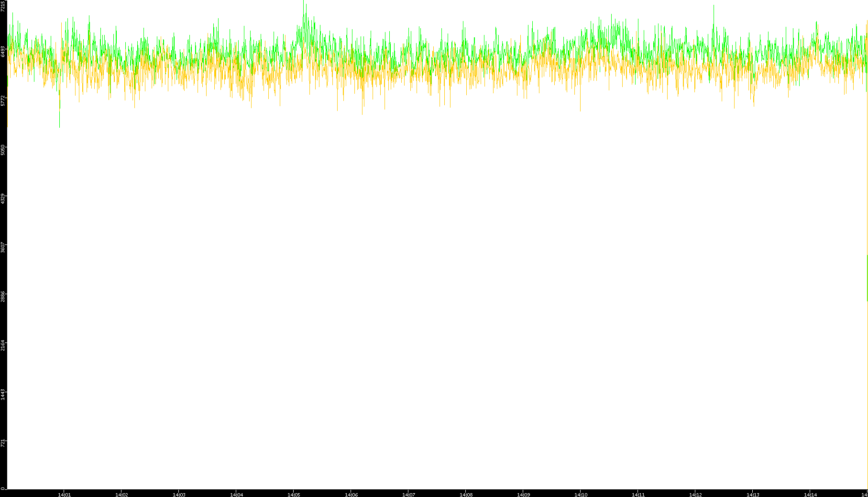Click the 14:01 time axis label
This screenshot has width=868, height=497.
[x=64, y=495]
